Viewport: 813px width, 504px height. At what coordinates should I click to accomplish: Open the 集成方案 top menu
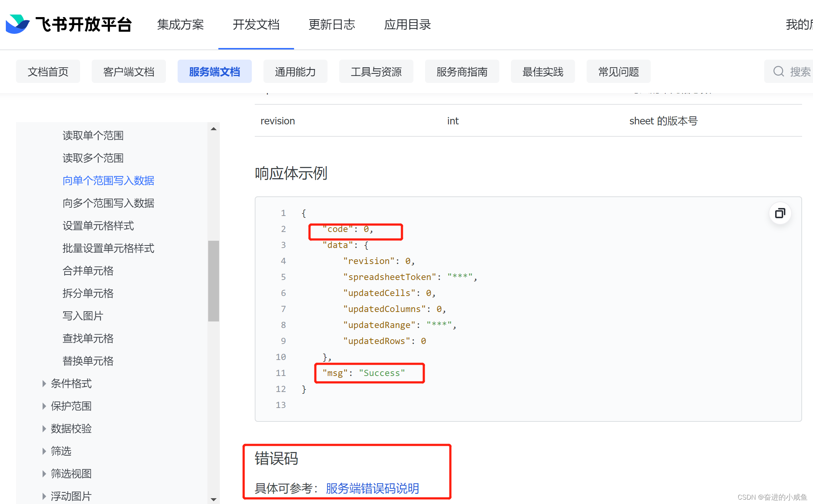pos(181,24)
